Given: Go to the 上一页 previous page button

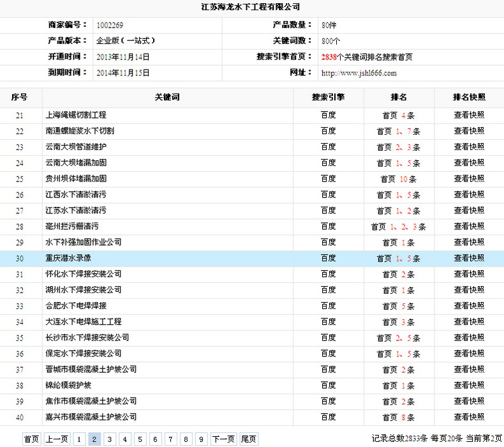Looking at the screenshot, I should pyautogui.click(x=57, y=439).
